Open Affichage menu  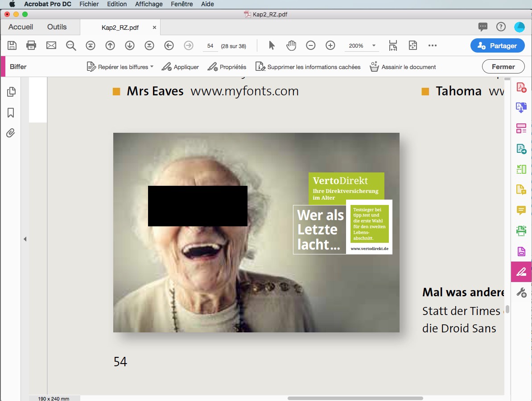(148, 4)
